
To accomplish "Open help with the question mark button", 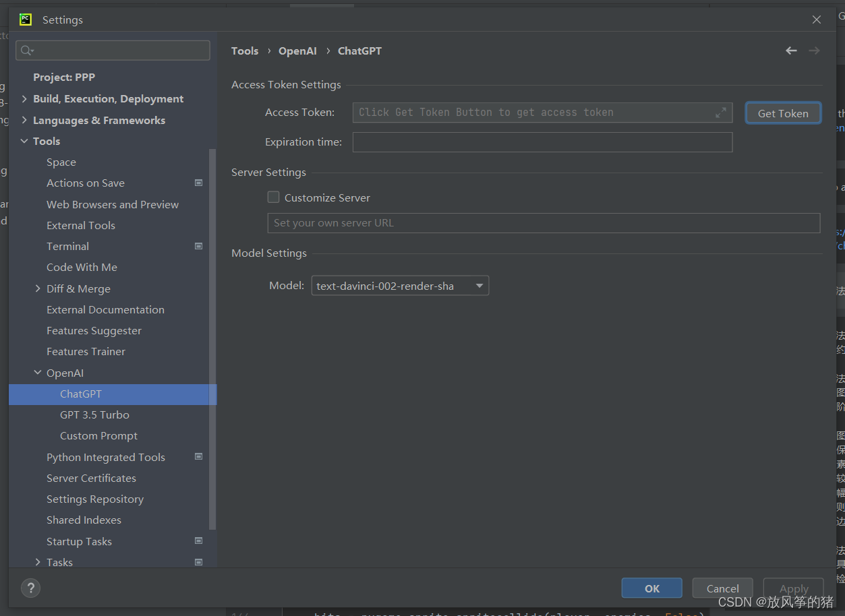I will tap(30, 588).
